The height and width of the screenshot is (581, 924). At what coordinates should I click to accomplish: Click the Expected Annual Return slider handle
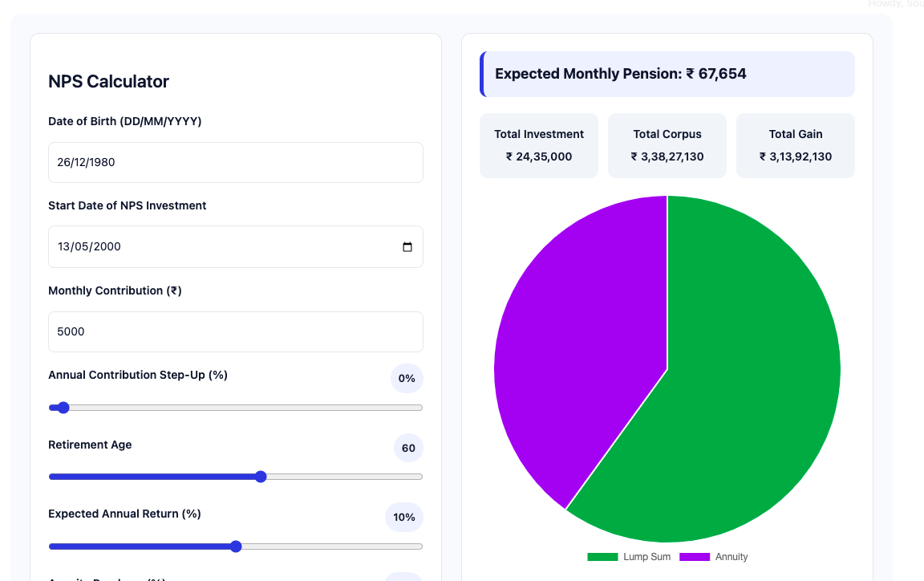tap(236, 546)
